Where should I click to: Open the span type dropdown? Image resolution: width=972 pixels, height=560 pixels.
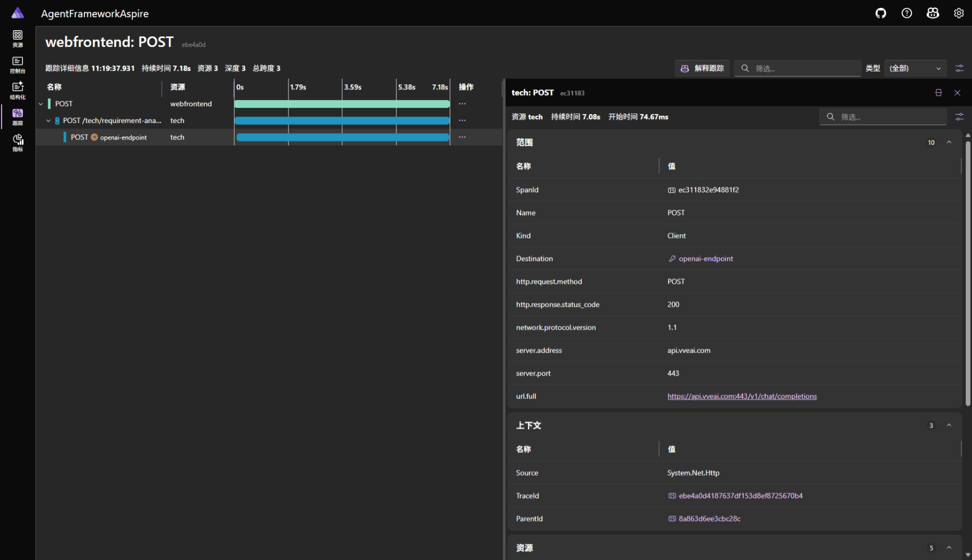tap(915, 68)
